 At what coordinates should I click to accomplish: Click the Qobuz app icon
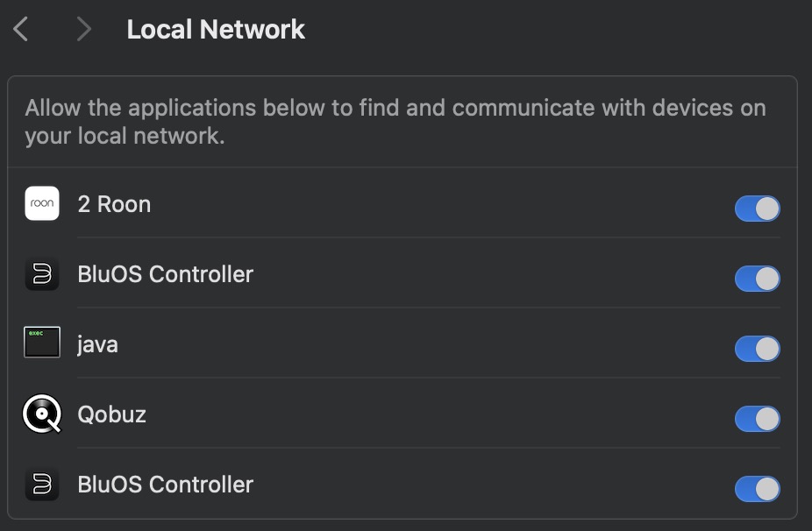coord(42,414)
